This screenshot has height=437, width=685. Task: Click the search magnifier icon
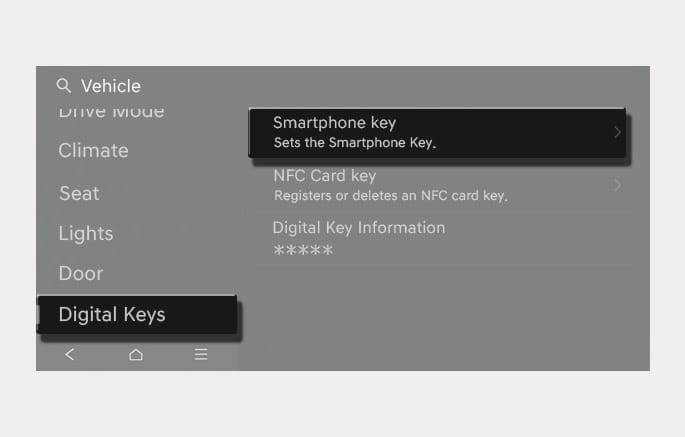click(x=64, y=86)
